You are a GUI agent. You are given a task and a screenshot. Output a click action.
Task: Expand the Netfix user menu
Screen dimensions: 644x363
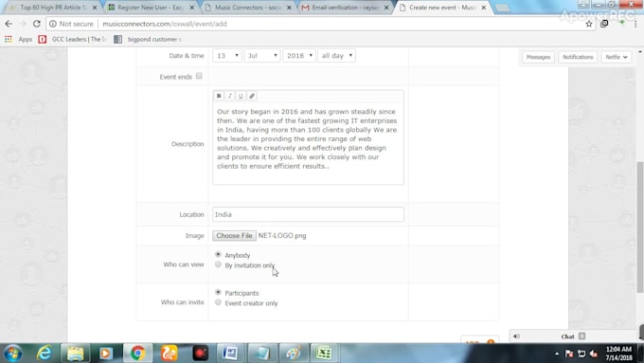pos(617,57)
